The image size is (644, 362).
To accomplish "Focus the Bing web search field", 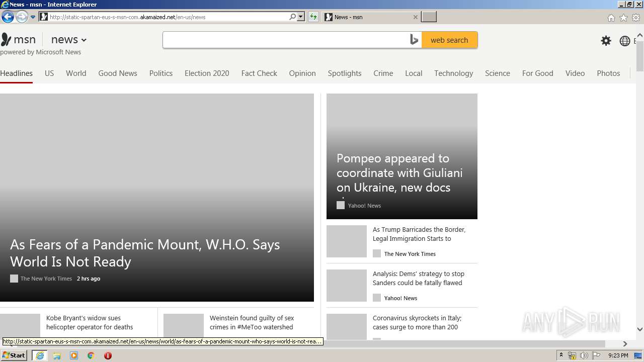I will [285, 40].
